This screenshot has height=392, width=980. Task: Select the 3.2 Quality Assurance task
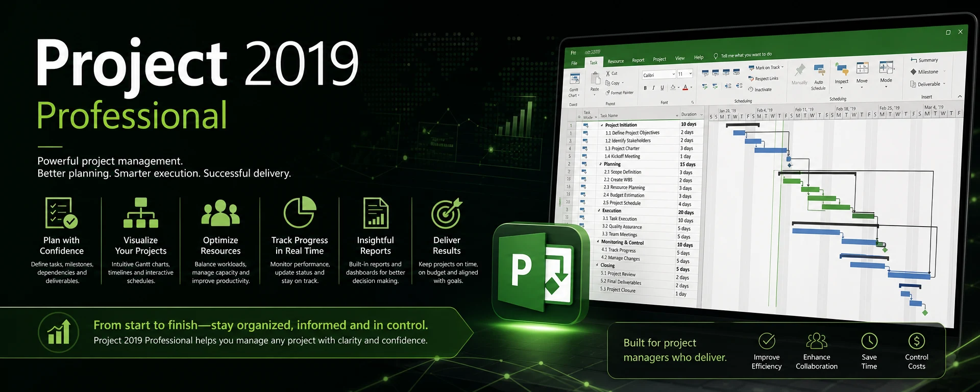tap(622, 227)
